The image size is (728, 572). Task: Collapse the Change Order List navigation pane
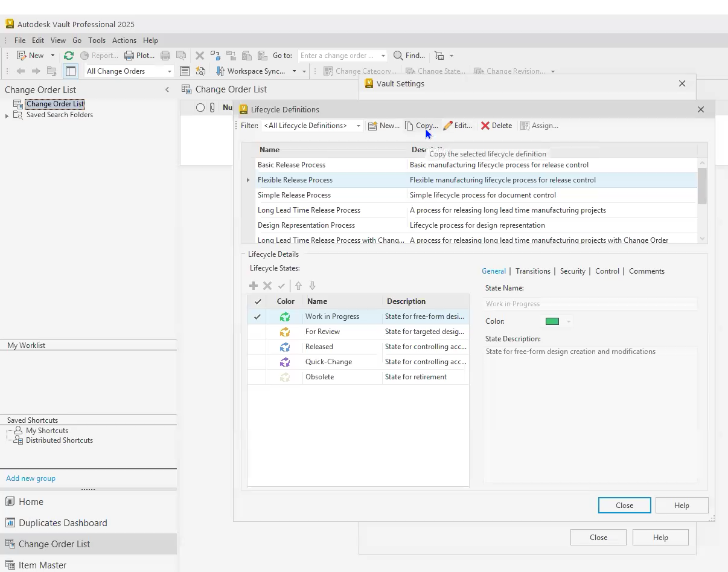pyautogui.click(x=167, y=89)
